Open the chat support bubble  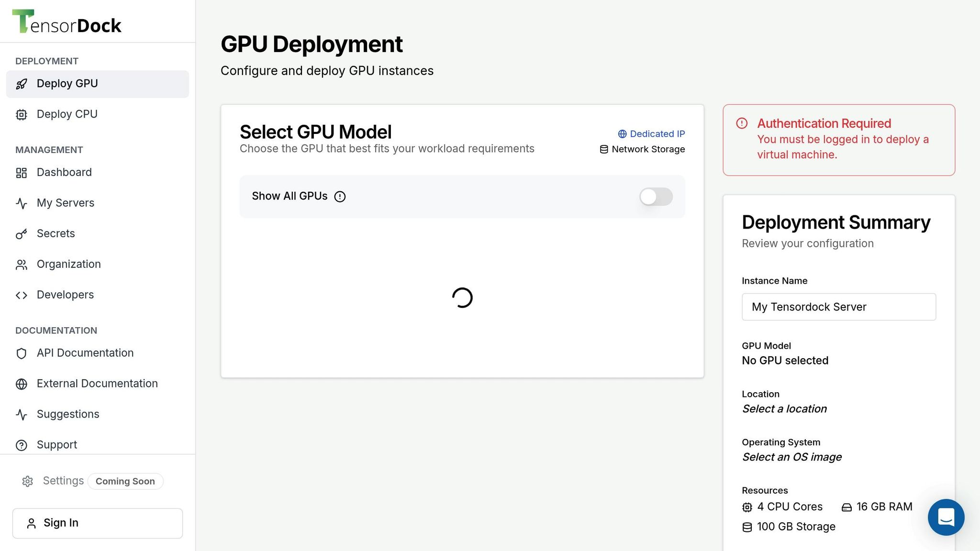pyautogui.click(x=946, y=517)
